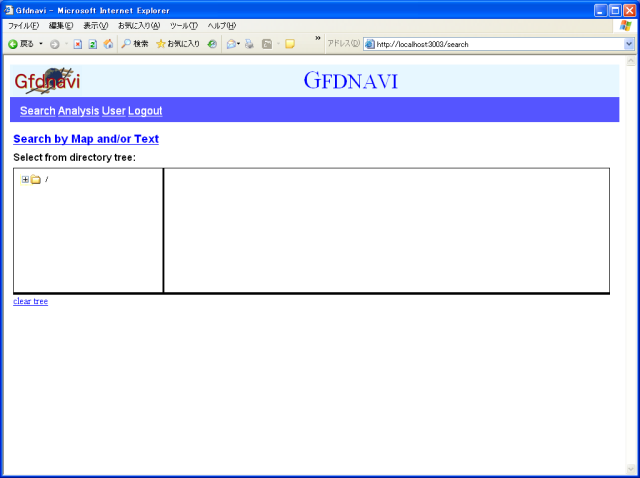Open the address bar dropdown arrow

coord(629,44)
